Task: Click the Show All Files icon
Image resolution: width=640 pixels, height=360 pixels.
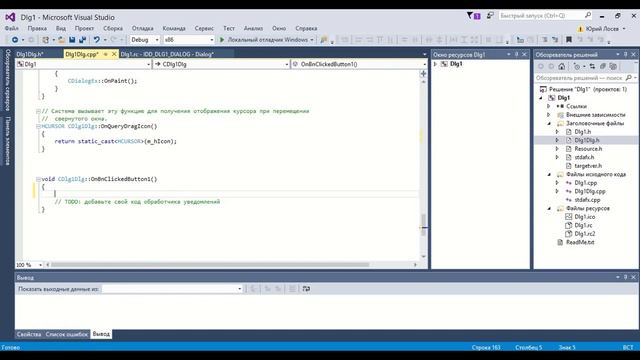Action: point(613,66)
